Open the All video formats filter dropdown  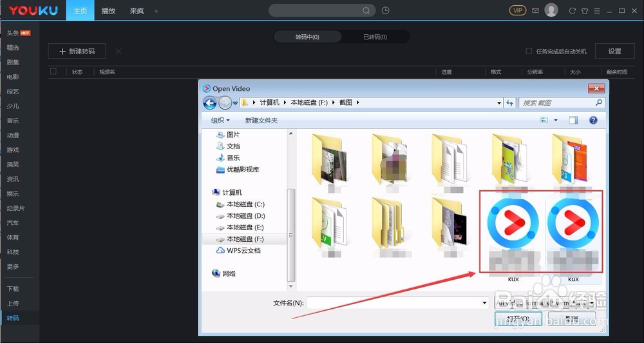pos(592,303)
